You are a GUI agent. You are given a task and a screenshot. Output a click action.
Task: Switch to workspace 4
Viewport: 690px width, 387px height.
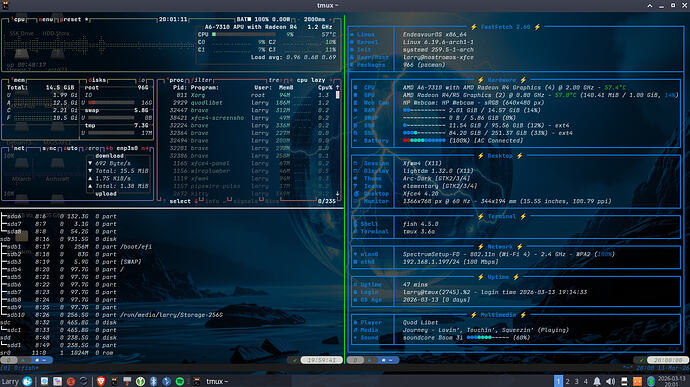click(585, 381)
